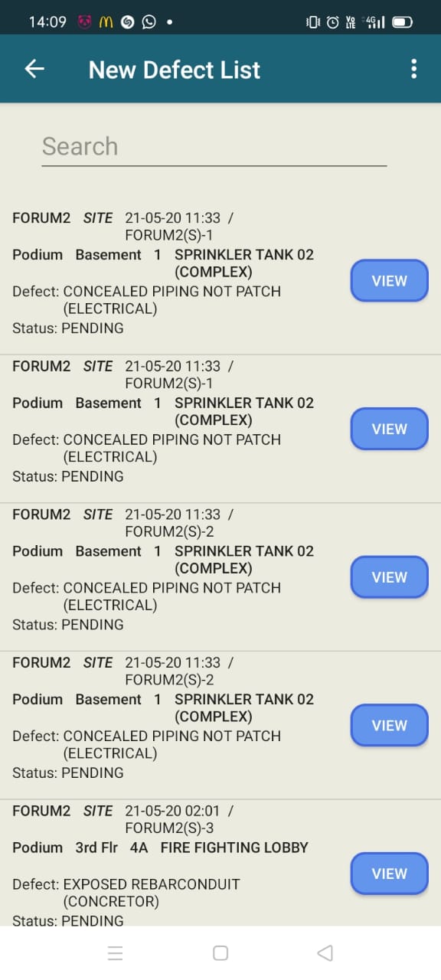Viewport: 441px width, 980px height.
Task: View the first FORUM2(S)-2 defect entry
Action: pyautogui.click(x=389, y=577)
